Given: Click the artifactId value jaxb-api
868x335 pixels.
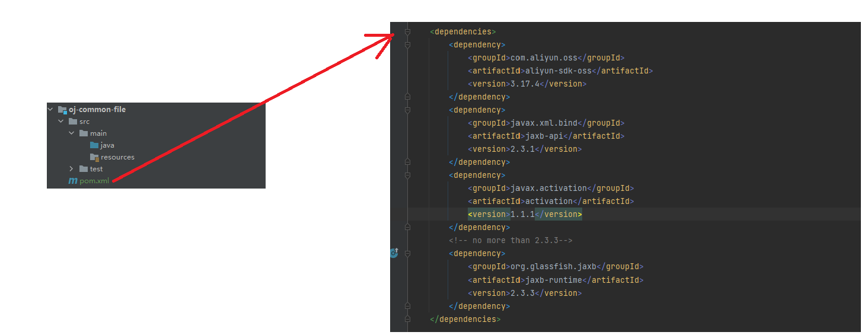Looking at the screenshot, I should pos(544,136).
